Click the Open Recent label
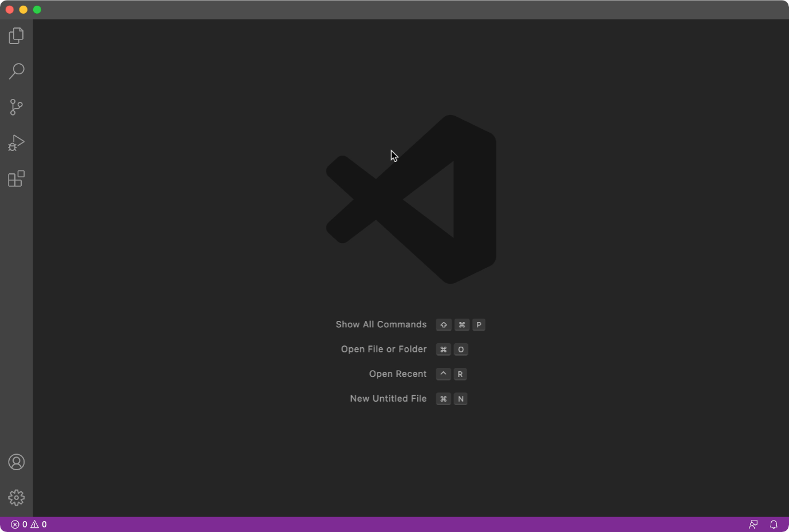The width and height of the screenshot is (789, 532). pos(397,374)
